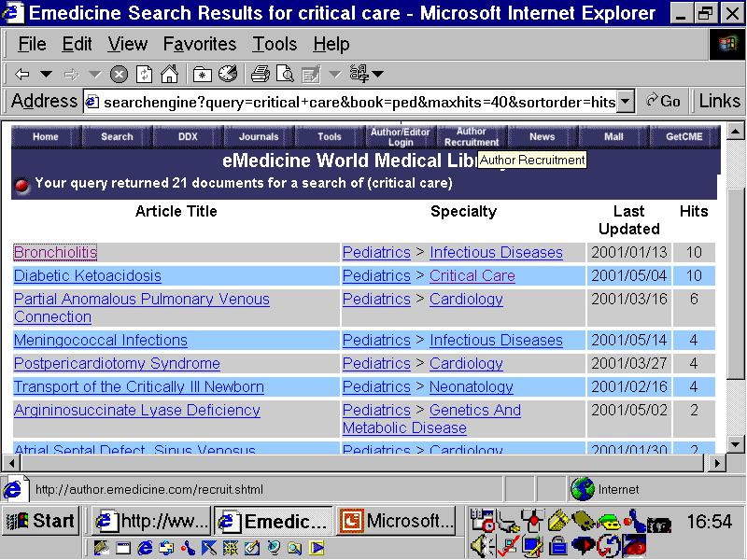
Task: Open the Meningococcal Infections article
Action: [101, 340]
